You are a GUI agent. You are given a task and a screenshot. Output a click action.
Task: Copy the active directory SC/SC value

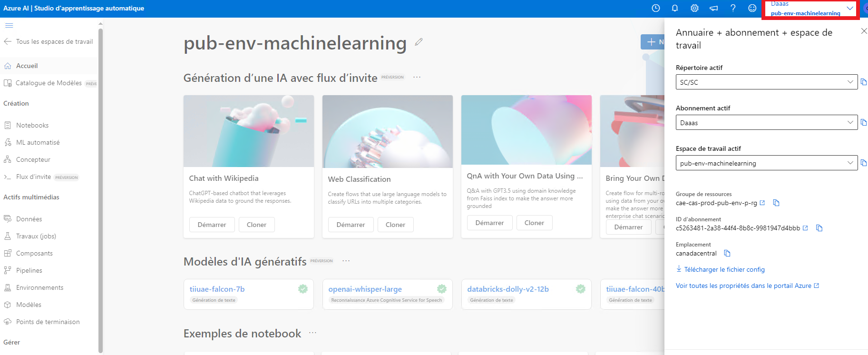tap(864, 82)
